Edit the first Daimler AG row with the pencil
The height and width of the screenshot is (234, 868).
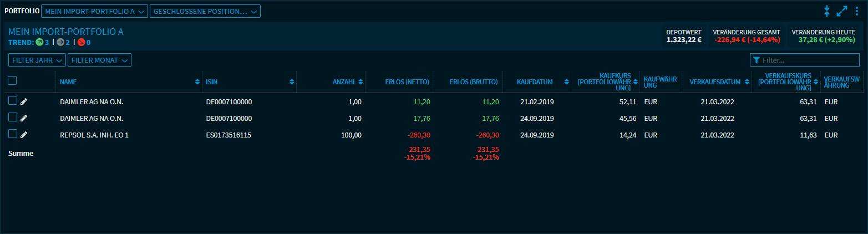point(24,101)
